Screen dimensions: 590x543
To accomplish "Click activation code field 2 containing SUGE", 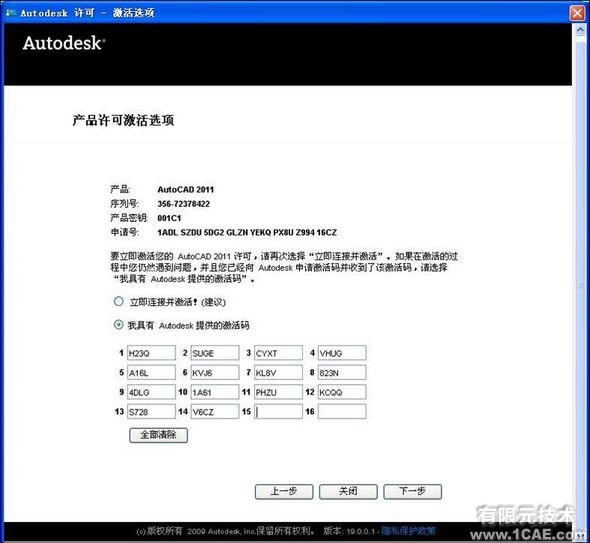I will coord(215,353).
